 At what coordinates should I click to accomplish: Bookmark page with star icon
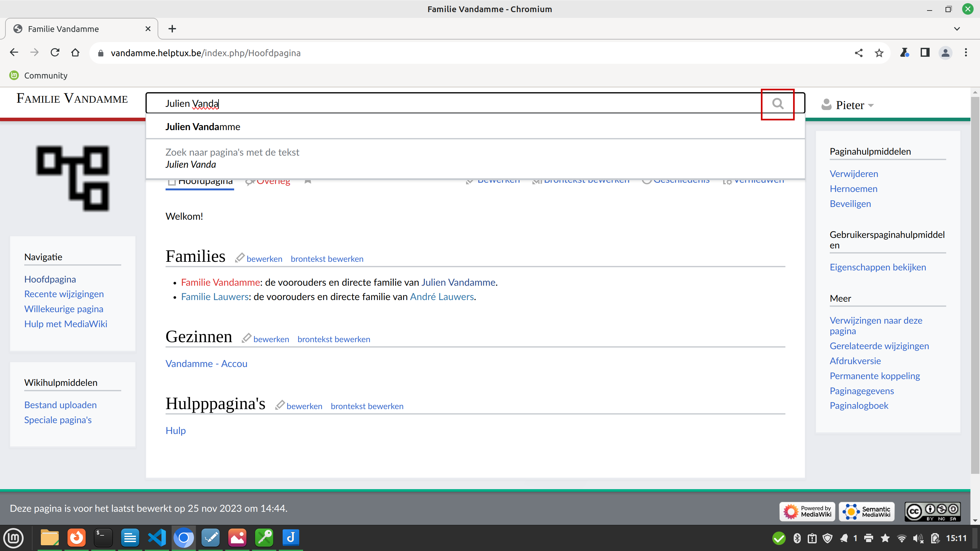[879, 53]
